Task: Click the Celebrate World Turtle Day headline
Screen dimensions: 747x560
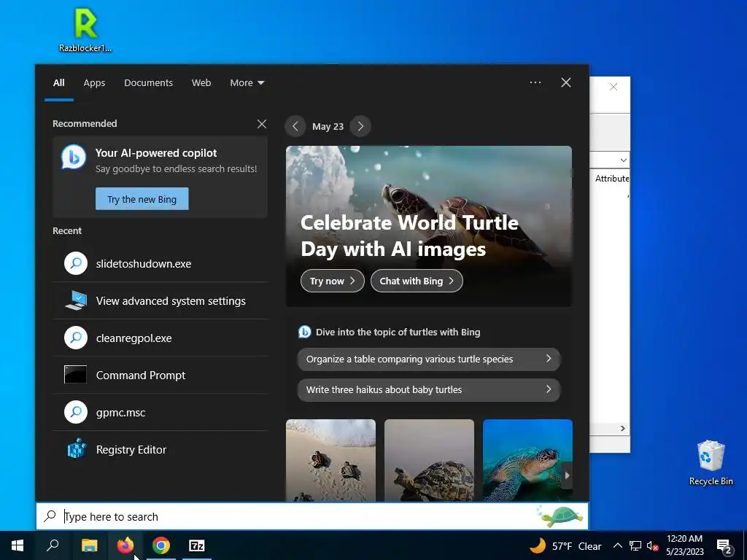Action: click(409, 236)
